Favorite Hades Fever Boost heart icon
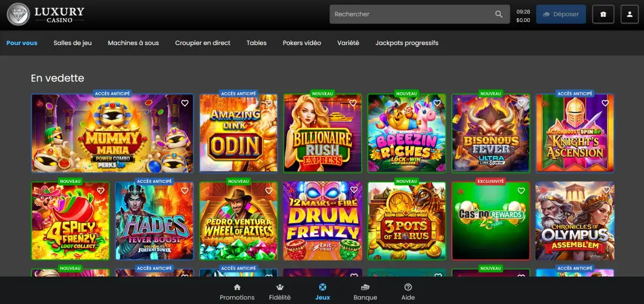The image size is (644, 304). (185, 190)
